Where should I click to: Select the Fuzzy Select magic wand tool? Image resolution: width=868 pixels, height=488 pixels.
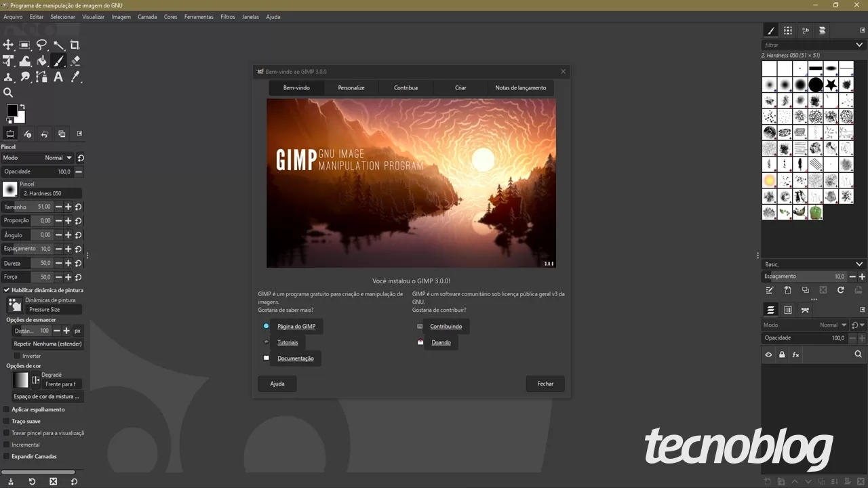[x=59, y=45]
